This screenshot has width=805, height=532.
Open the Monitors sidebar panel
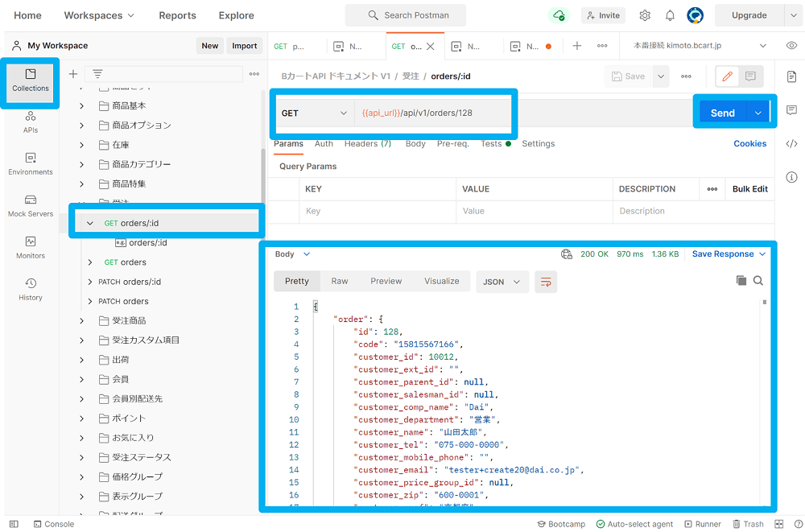(31, 248)
